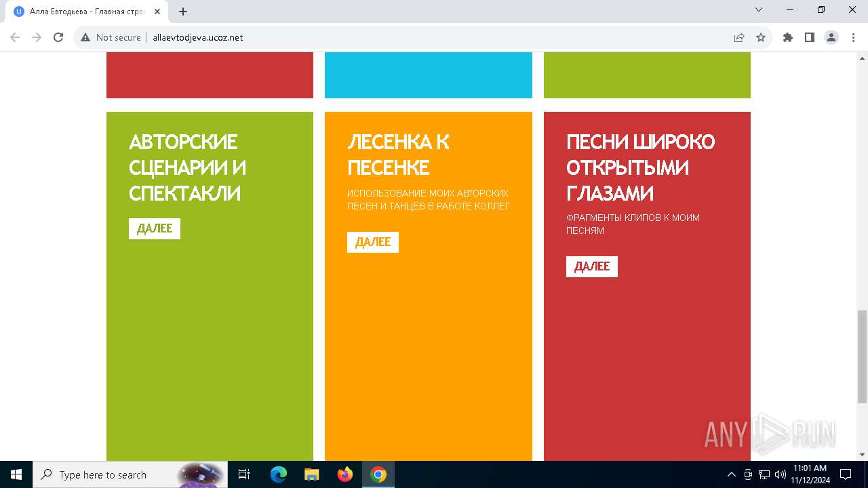This screenshot has width=868, height=488.
Task: Launch Firefox from taskbar
Action: point(345,474)
